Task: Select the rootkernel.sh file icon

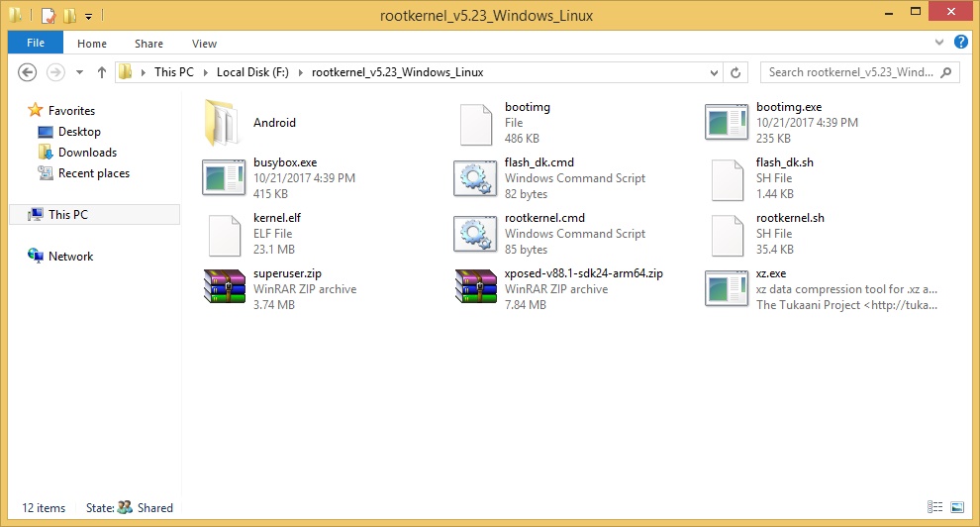Action: pos(728,236)
